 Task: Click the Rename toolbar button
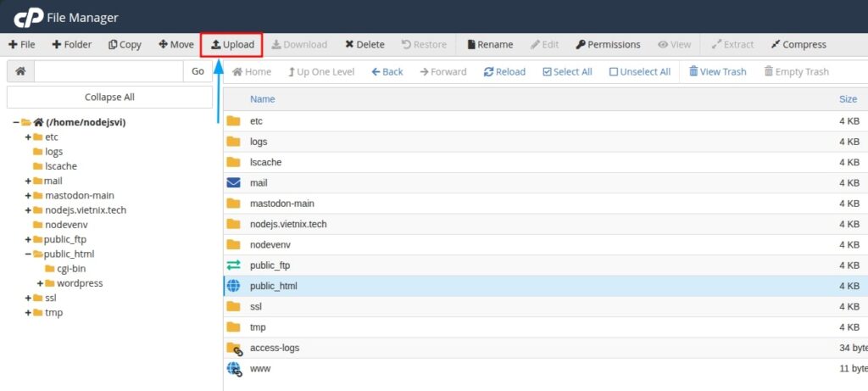pos(490,45)
